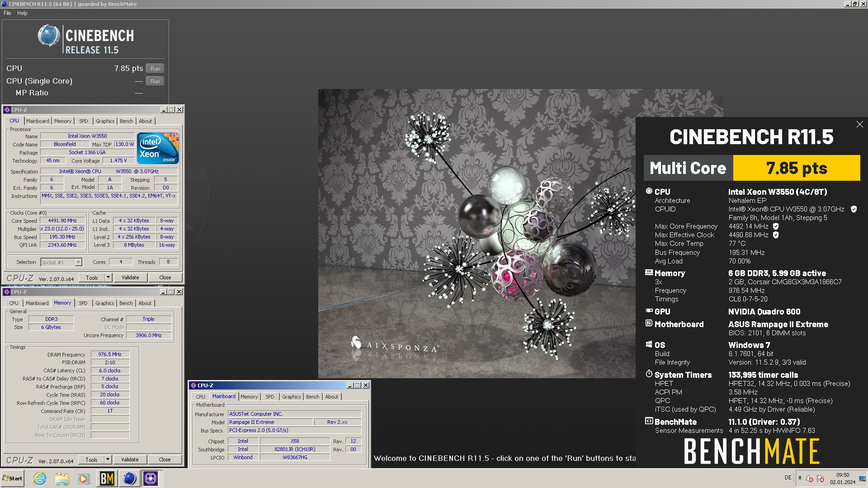Viewport: 868px width, 488px height.
Task: Open the Socket #1 selection combo box
Action: click(61, 262)
